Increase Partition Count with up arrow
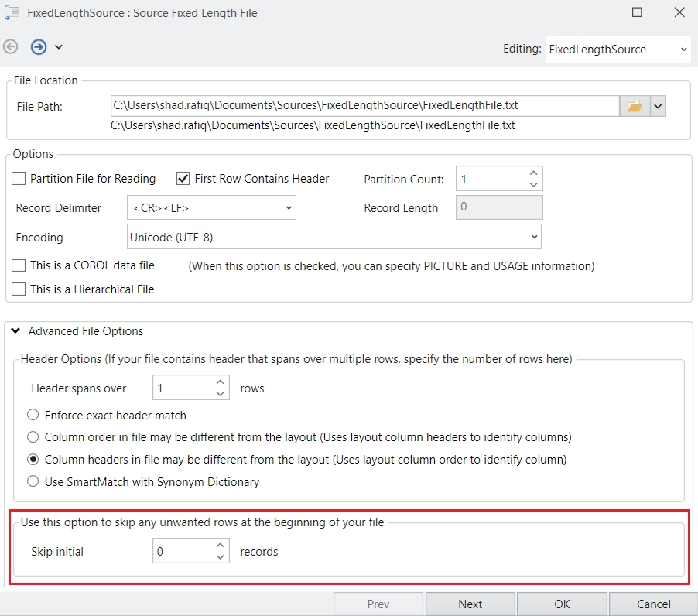 (x=533, y=173)
